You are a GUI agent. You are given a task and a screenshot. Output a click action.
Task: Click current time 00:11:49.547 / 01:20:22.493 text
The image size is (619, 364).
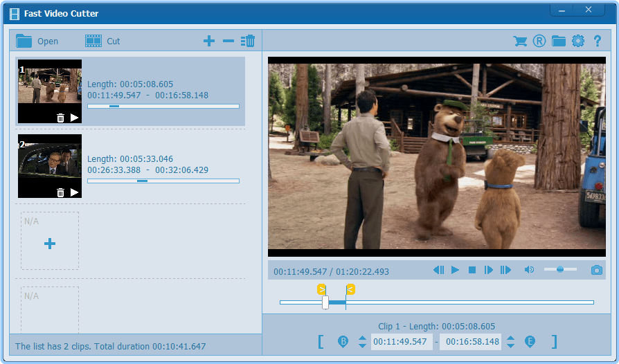(x=331, y=272)
